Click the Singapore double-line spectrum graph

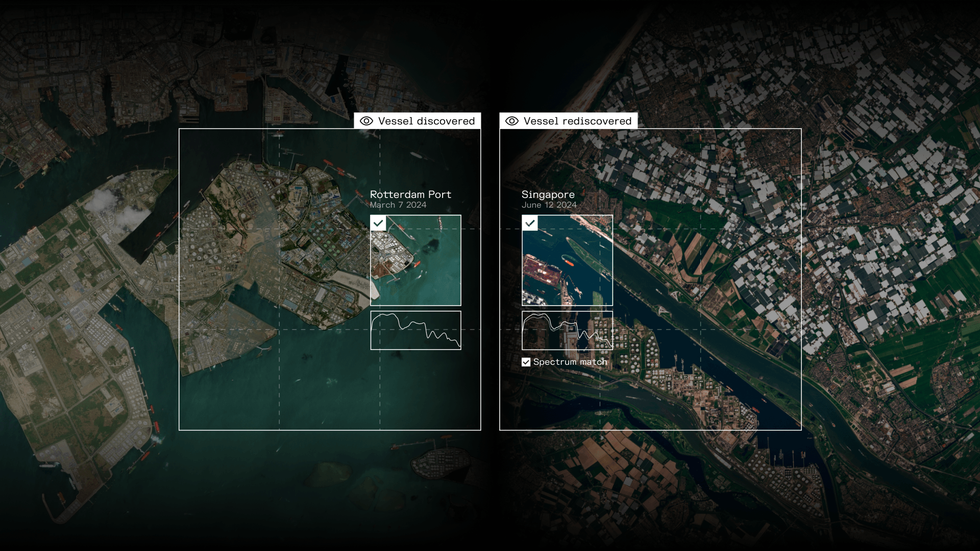click(x=567, y=331)
